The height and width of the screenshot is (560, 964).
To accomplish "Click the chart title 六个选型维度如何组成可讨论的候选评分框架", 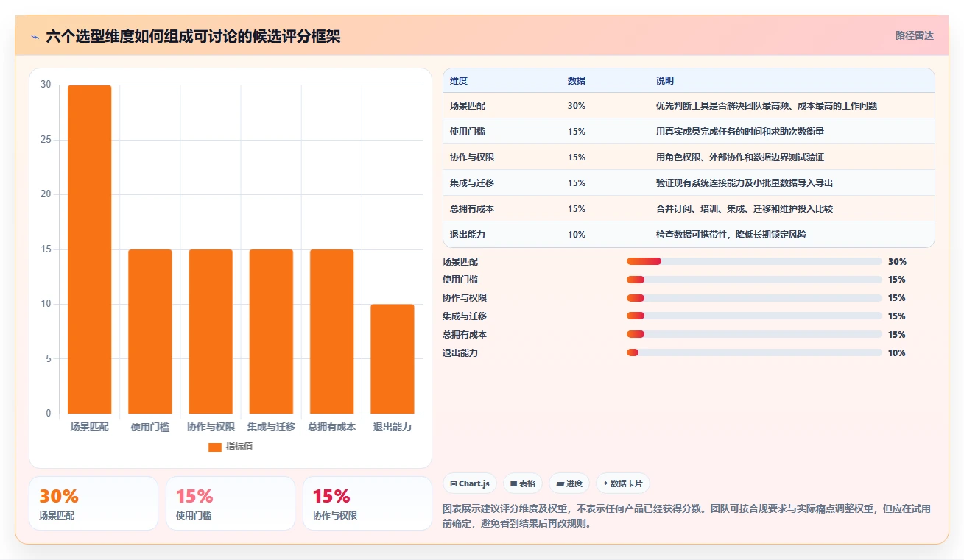I will click(x=193, y=37).
